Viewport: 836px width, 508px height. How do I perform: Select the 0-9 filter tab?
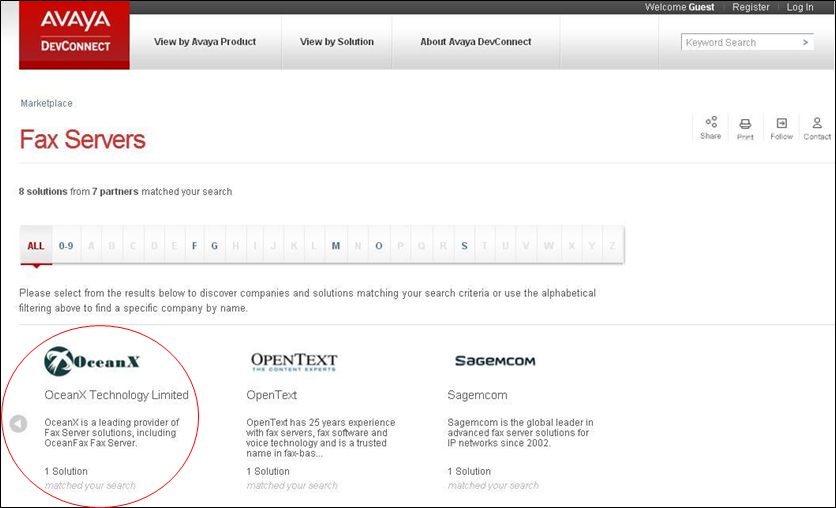click(x=66, y=246)
